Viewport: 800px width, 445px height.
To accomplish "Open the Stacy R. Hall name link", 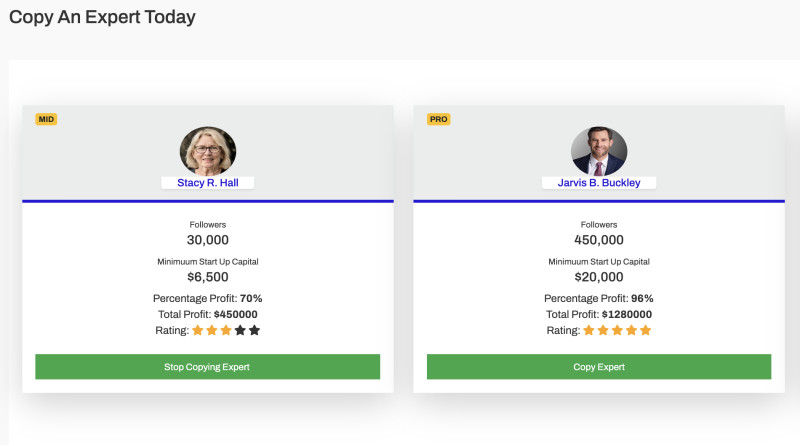I will point(208,183).
